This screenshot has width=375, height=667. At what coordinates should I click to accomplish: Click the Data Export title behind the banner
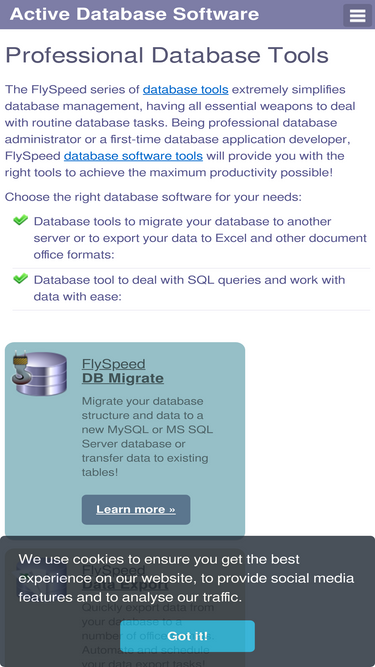click(125, 578)
